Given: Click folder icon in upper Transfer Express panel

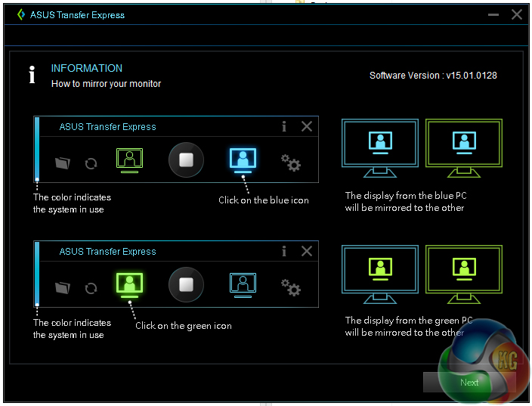Looking at the screenshot, I should pos(63,163).
